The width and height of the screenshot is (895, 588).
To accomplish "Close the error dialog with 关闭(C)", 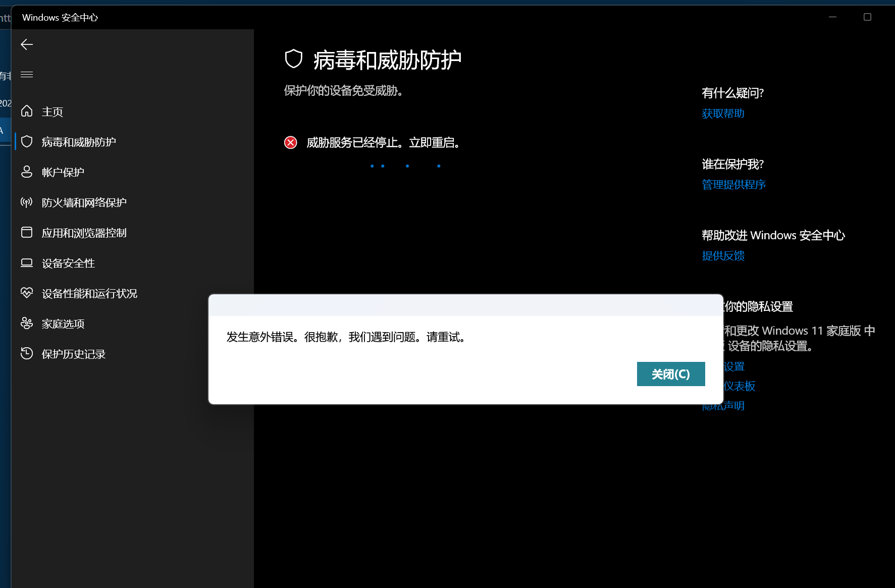I will coord(671,374).
